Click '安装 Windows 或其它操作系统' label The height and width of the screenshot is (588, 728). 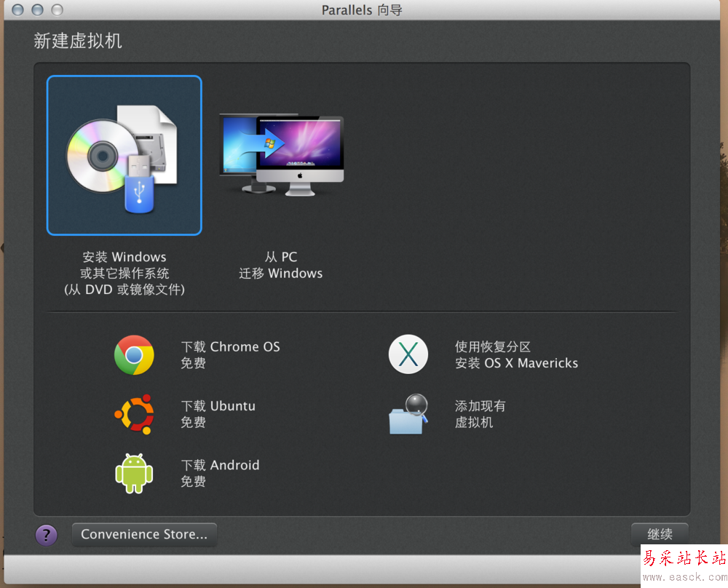[x=124, y=265]
